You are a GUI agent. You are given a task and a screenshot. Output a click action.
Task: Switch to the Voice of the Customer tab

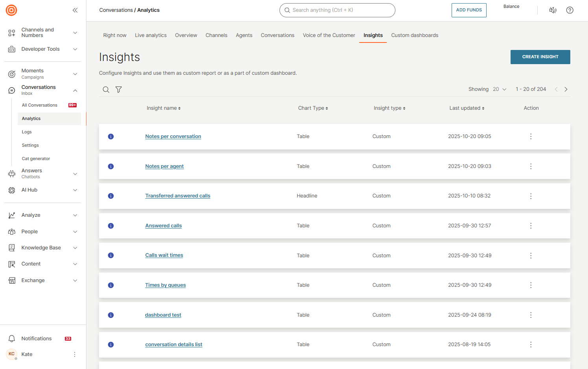(329, 35)
